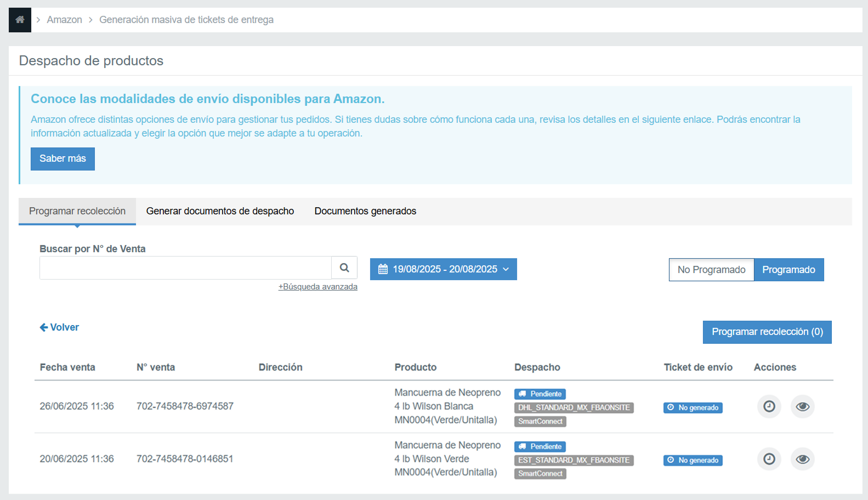Screen dimensions: 868x500
Task: Click the Amazon breadcrumb link
Action: [64, 20]
